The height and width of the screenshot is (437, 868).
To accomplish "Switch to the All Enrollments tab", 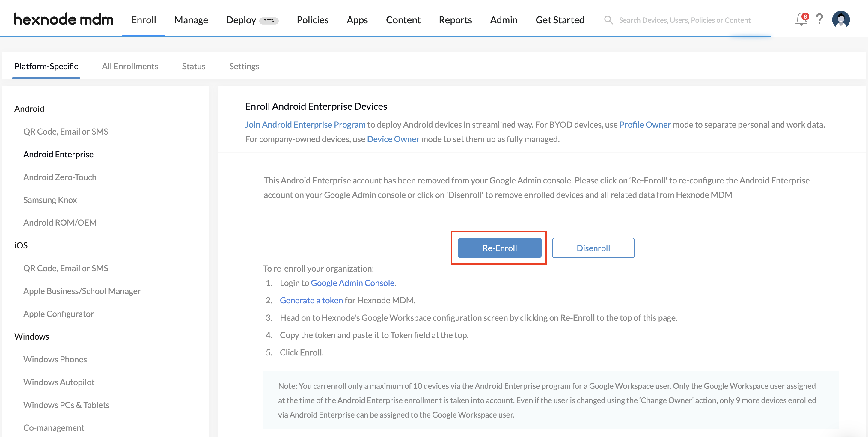I will point(130,66).
